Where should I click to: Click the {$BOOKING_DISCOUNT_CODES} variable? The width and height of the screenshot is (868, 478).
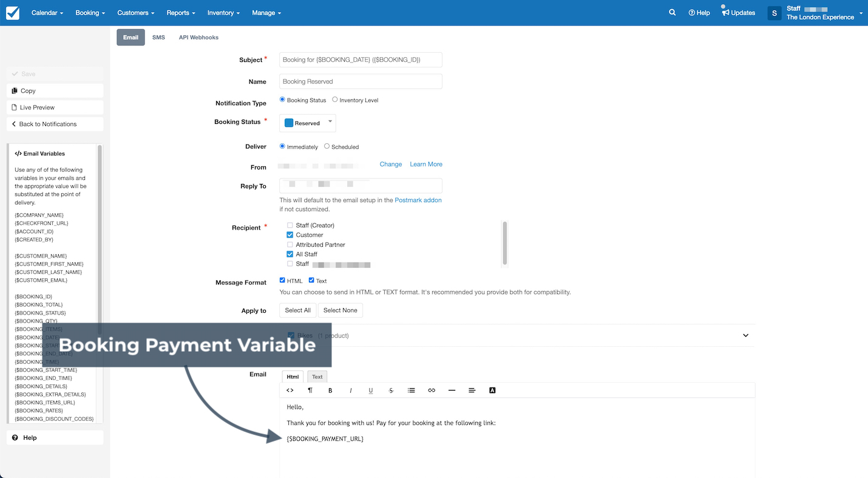(x=55, y=418)
